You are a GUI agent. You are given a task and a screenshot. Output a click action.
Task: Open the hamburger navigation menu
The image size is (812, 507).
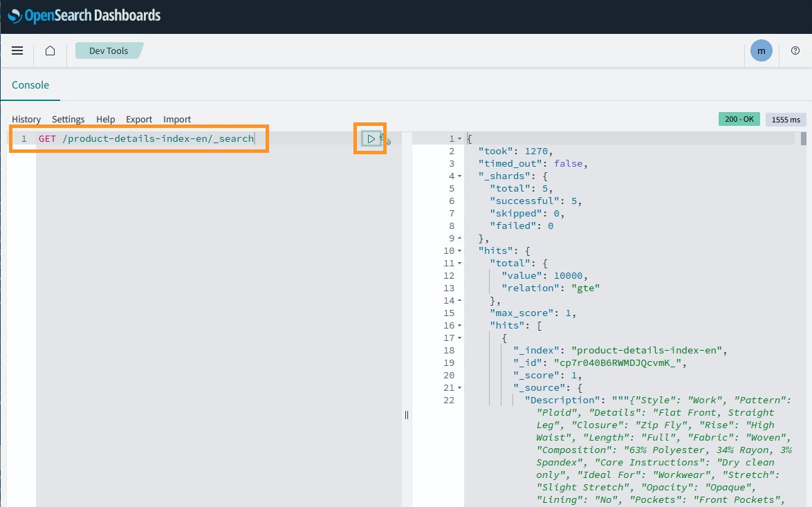pos(17,50)
